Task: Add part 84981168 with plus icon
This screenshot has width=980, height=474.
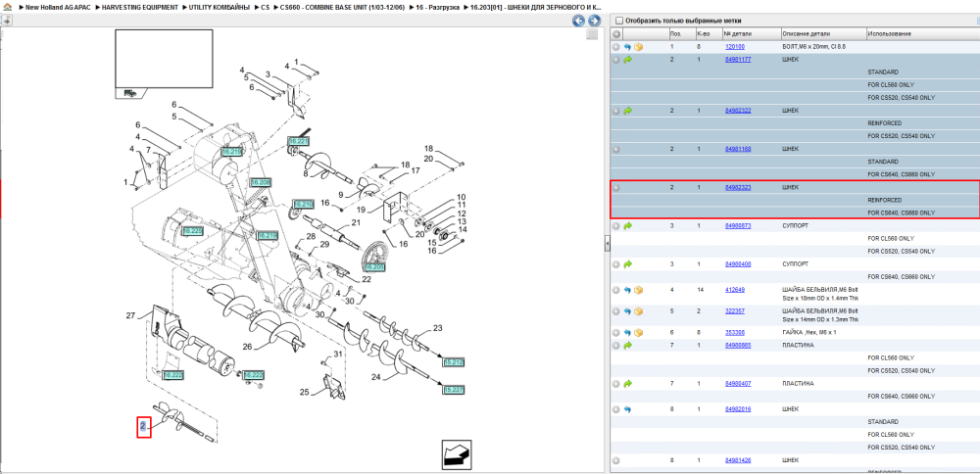Action: tap(616, 149)
